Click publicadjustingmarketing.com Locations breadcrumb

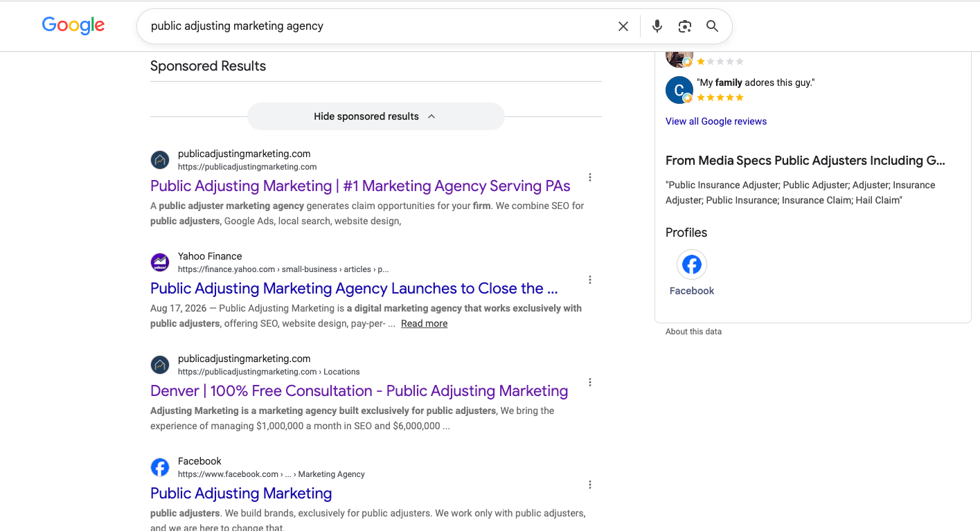pyautogui.click(x=269, y=372)
